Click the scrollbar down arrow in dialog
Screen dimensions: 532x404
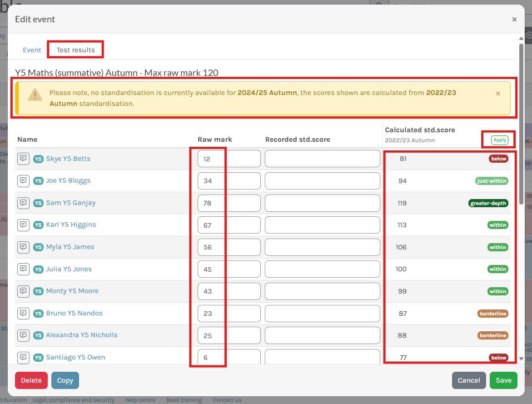click(x=521, y=358)
